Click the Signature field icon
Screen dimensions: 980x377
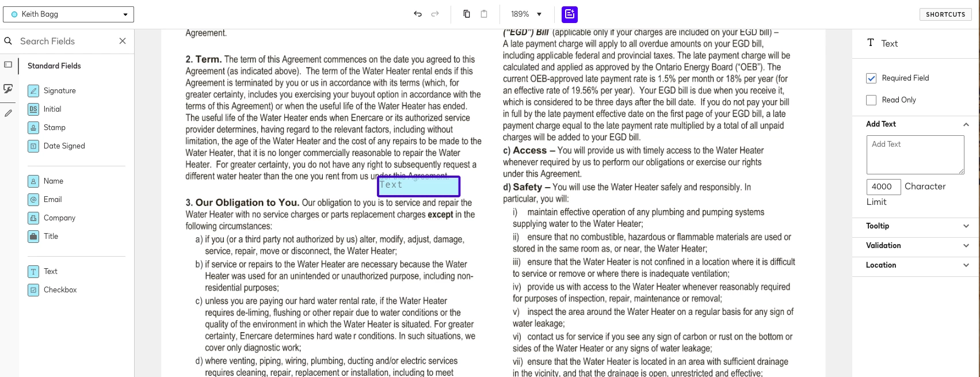point(33,91)
